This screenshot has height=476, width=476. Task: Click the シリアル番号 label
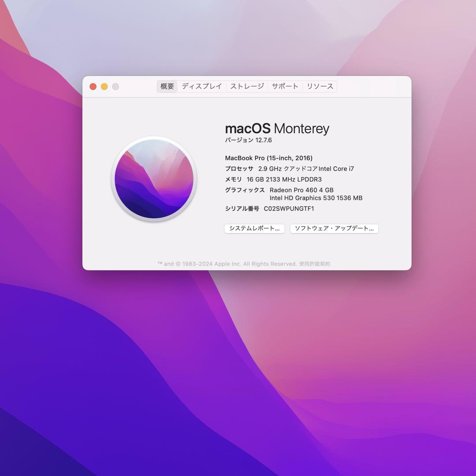click(x=242, y=208)
